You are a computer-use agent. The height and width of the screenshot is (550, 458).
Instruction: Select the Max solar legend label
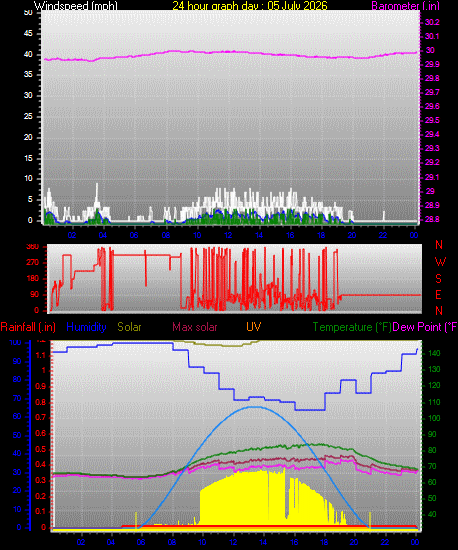195,327
